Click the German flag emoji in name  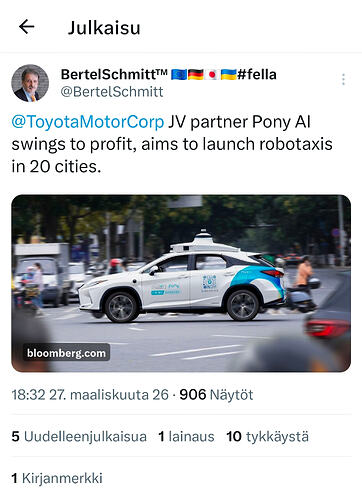click(x=195, y=75)
